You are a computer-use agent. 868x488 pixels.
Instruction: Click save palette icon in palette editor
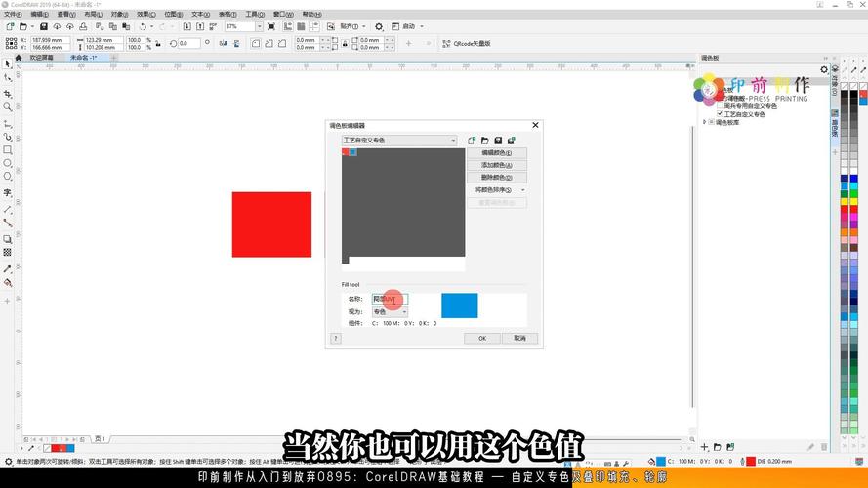point(498,141)
